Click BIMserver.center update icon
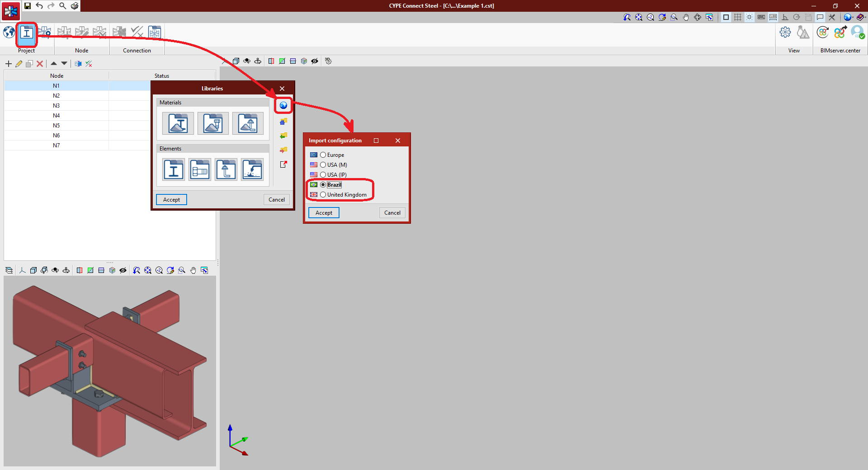The height and width of the screenshot is (470, 868). [823, 33]
